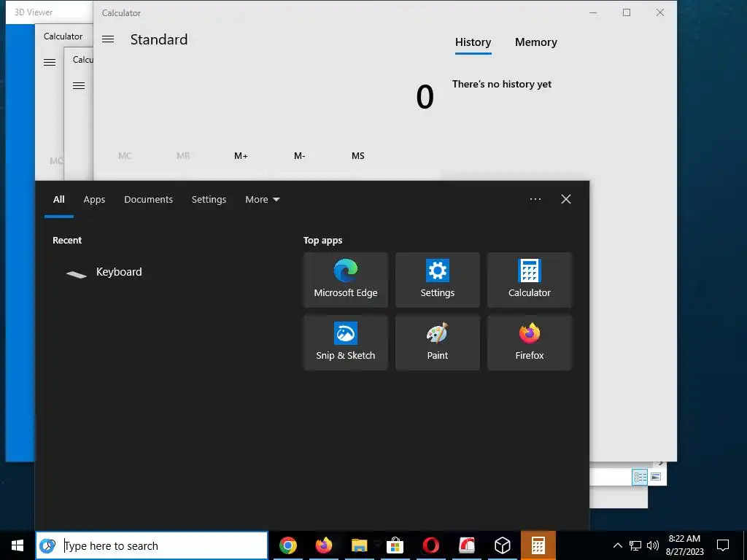The image size is (747, 560).
Task: Click the calculator display showing 0
Action: 425,97
